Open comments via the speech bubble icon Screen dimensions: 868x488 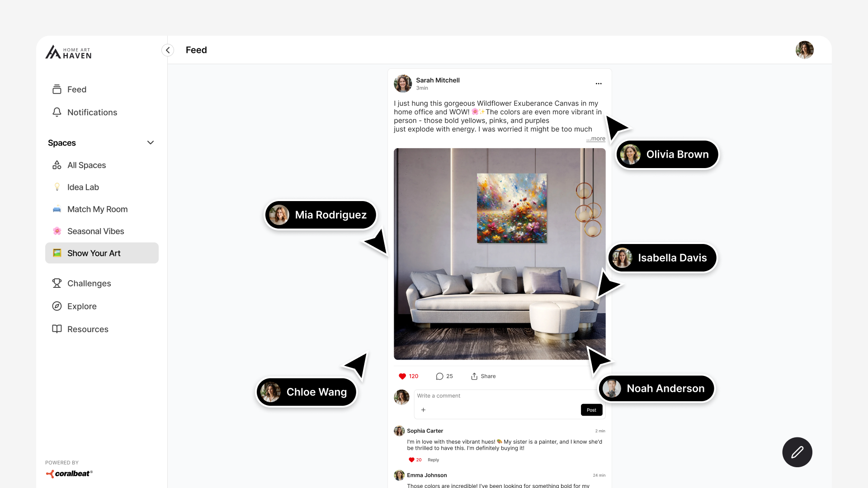(439, 376)
